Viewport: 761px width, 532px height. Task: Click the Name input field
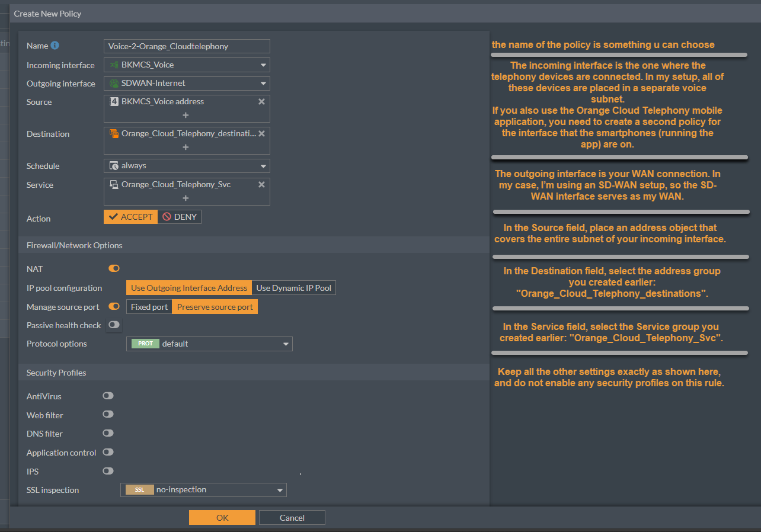coord(187,46)
